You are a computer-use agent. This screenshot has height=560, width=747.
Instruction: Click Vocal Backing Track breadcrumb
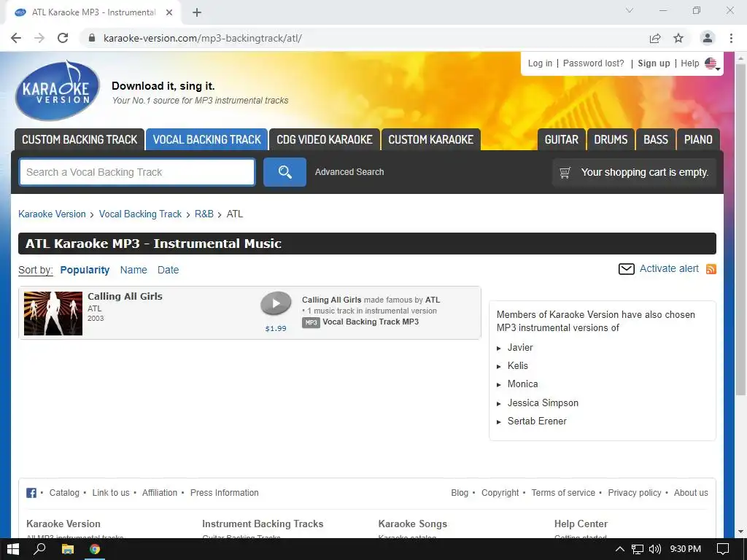(140, 214)
